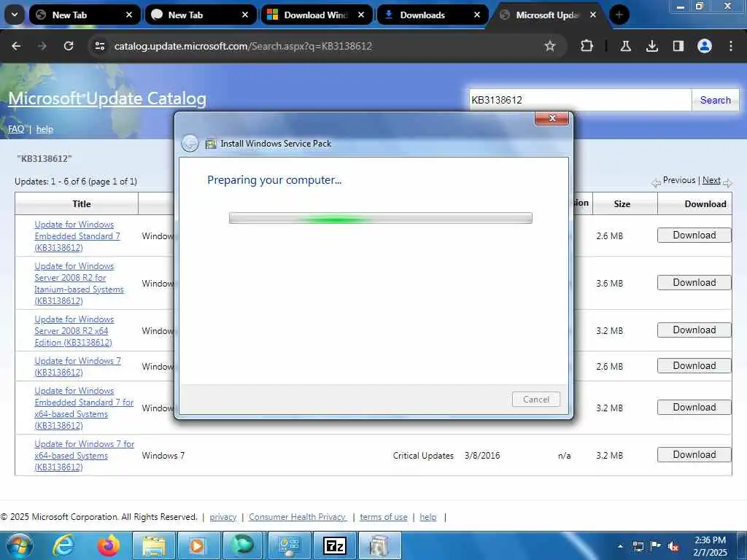Open the FAQ link
The width and height of the screenshot is (747, 560).
[x=16, y=129]
